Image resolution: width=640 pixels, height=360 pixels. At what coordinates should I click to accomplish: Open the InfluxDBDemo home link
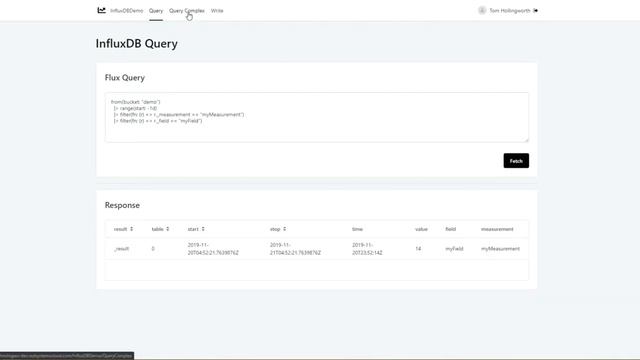(x=127, y=11)
